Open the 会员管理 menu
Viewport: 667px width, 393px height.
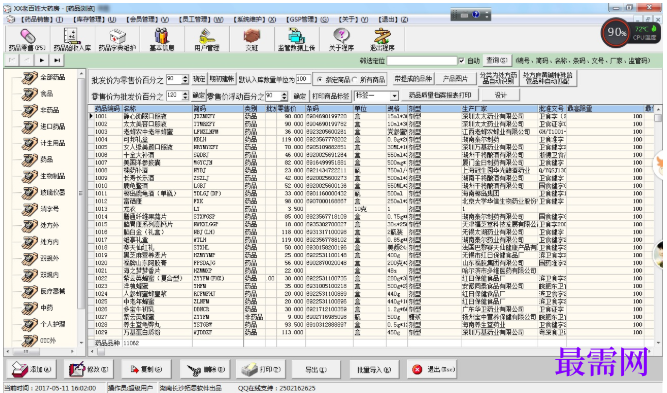pyautogui.click(x=148, y=20)
